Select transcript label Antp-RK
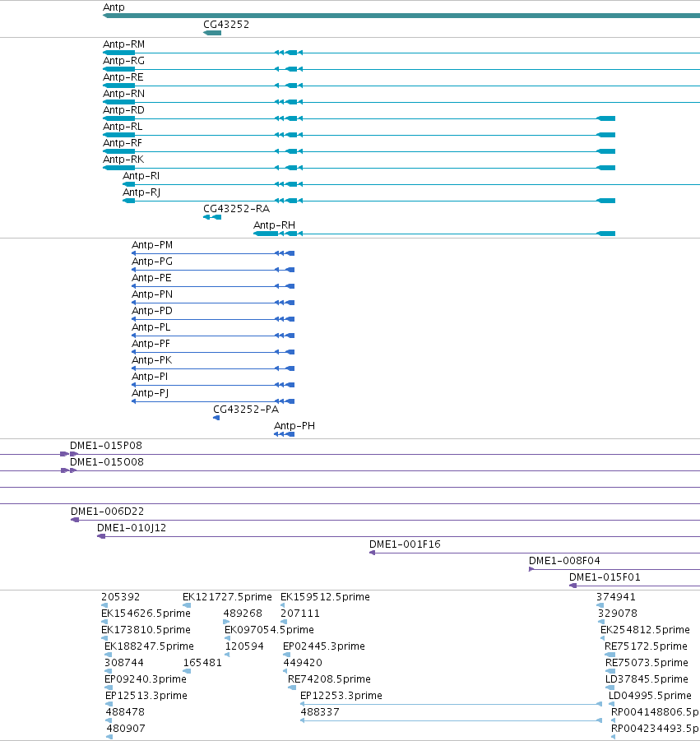The height and width of the screenshot is (741, 700). [123, 160]
